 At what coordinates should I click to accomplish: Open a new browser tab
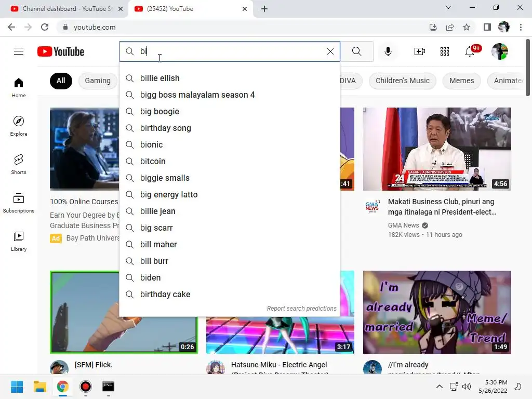pos(264,9)
